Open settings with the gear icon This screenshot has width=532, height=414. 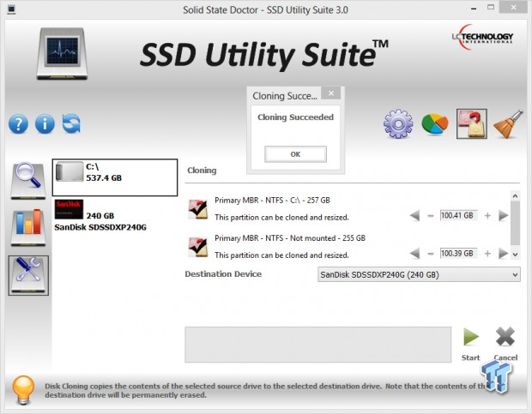click(x=398, y=123)
